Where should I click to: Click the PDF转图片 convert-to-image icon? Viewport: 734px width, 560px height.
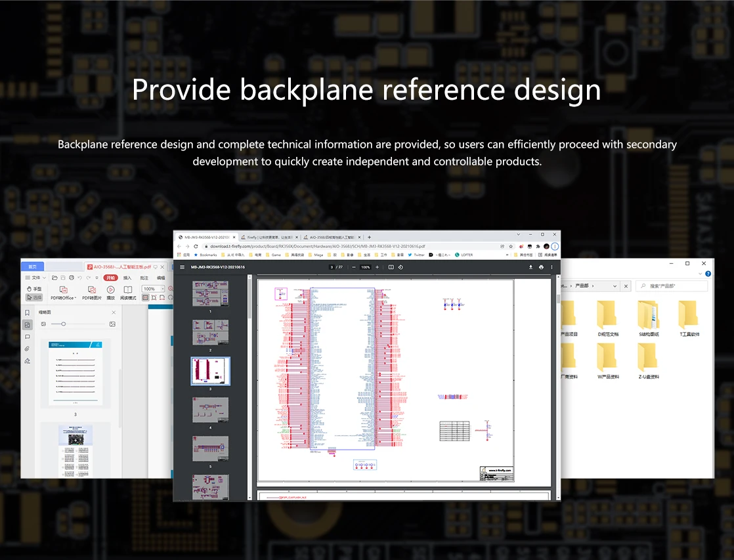(x=92, y=290)
